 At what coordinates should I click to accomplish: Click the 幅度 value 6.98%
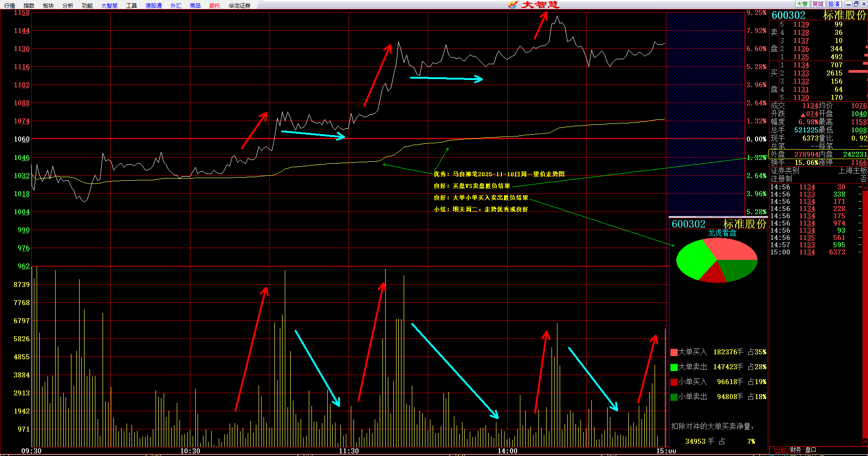(808, 122)
